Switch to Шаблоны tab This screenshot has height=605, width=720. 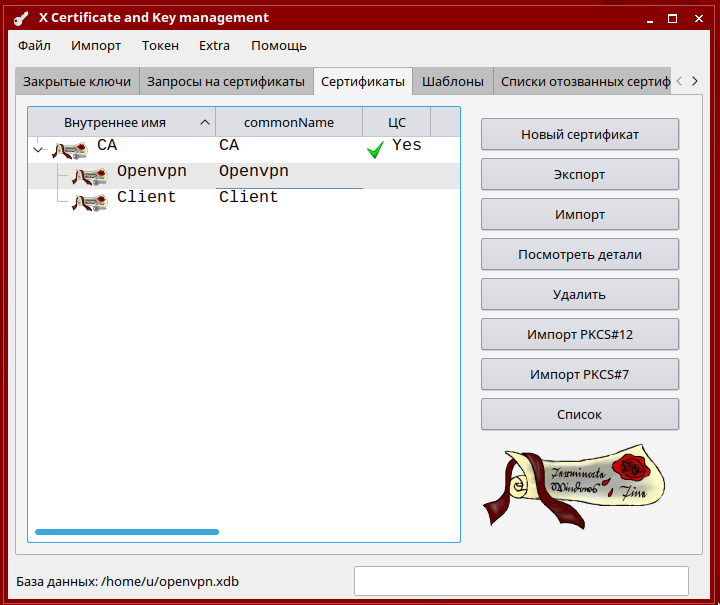coord(453,82)
